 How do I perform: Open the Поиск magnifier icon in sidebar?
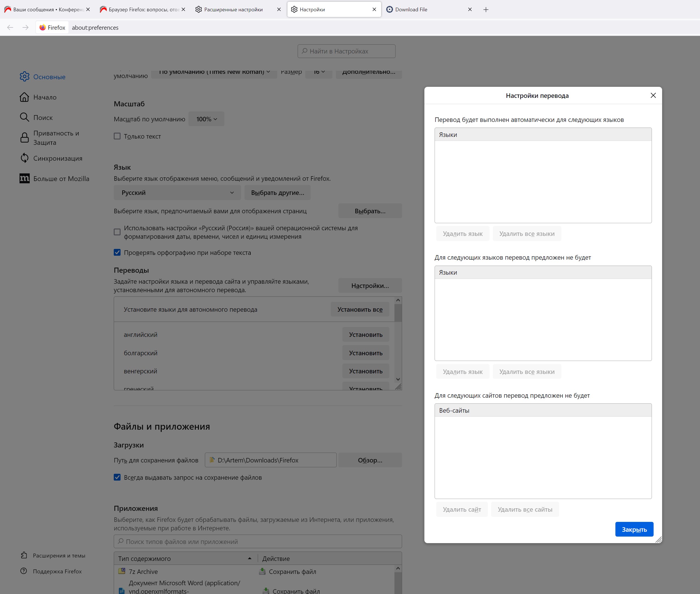(24, 117)
